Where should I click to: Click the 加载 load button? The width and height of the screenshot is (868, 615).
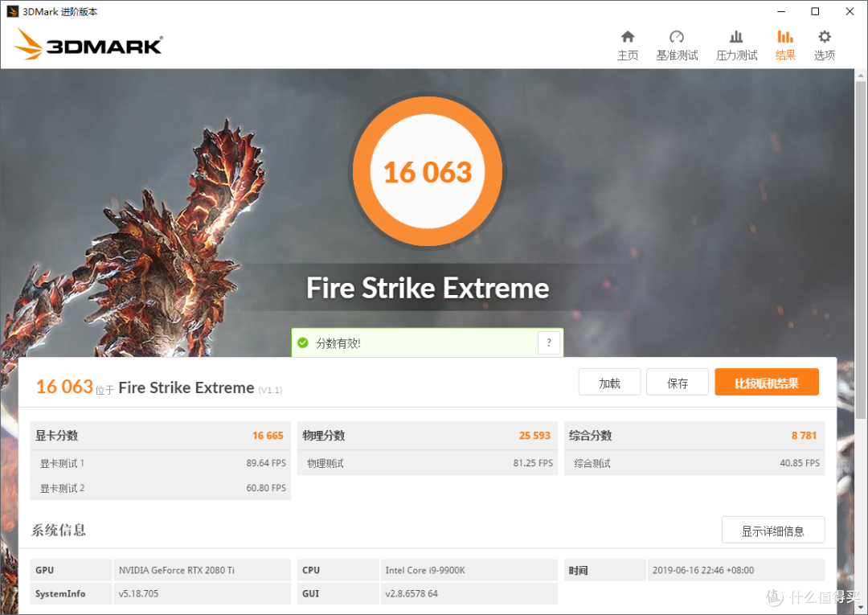coord(609,383)
